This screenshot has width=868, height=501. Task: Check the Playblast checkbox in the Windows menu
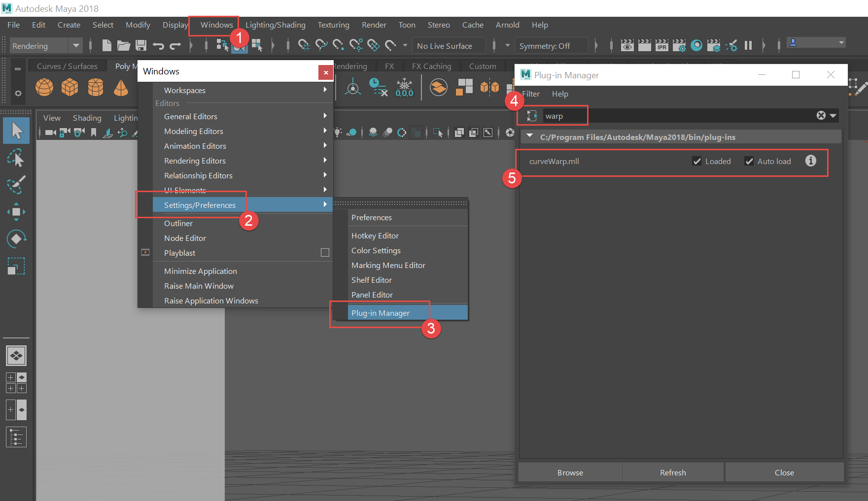click(325, 252)
